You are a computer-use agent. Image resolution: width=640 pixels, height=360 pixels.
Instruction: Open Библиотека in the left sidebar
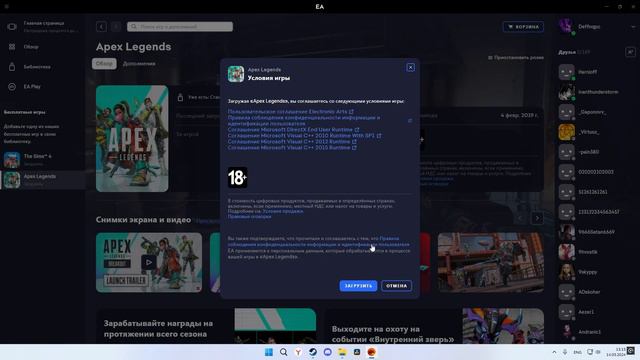click(x=37, y=67)
